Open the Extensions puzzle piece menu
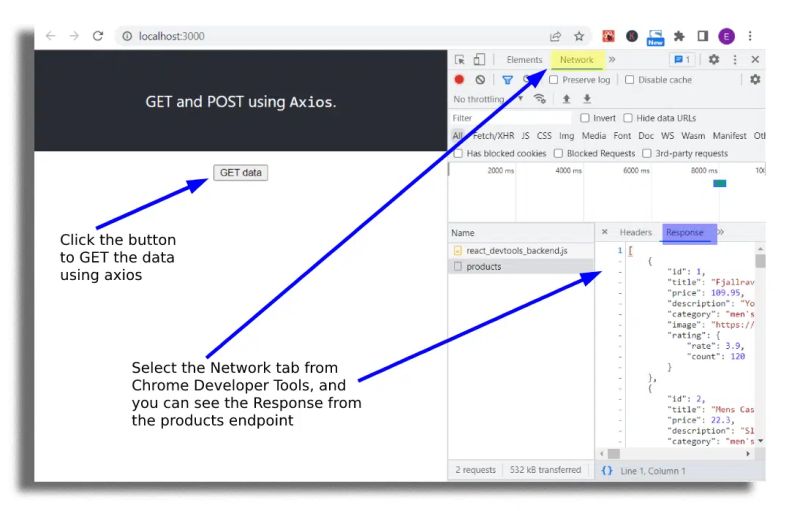800x511 pixels. tap(679, 36)
